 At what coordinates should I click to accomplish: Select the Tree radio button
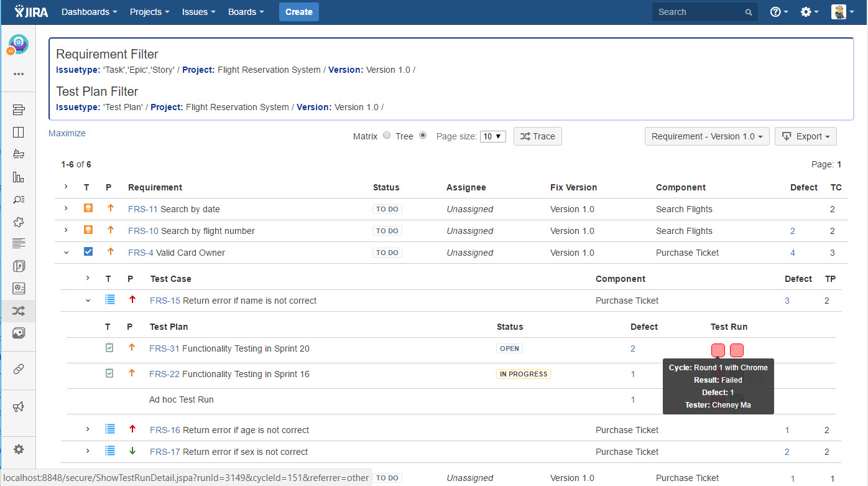click(423, 136)
